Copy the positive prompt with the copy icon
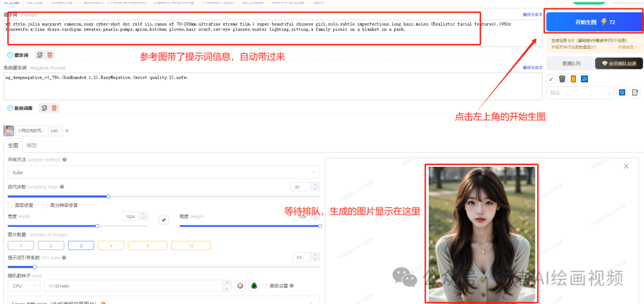Viewport: 644px width, 304px height. (39, 55)
